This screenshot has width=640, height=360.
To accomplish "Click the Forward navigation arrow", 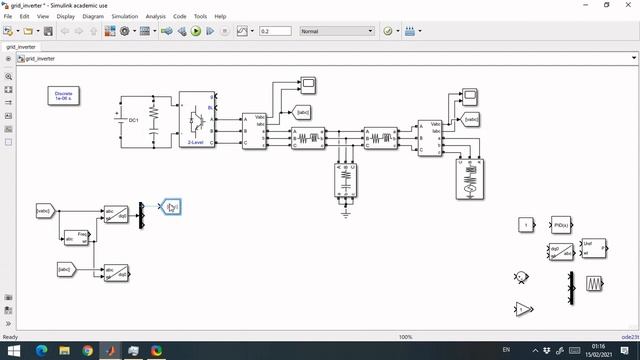I will tap(79, 31).
